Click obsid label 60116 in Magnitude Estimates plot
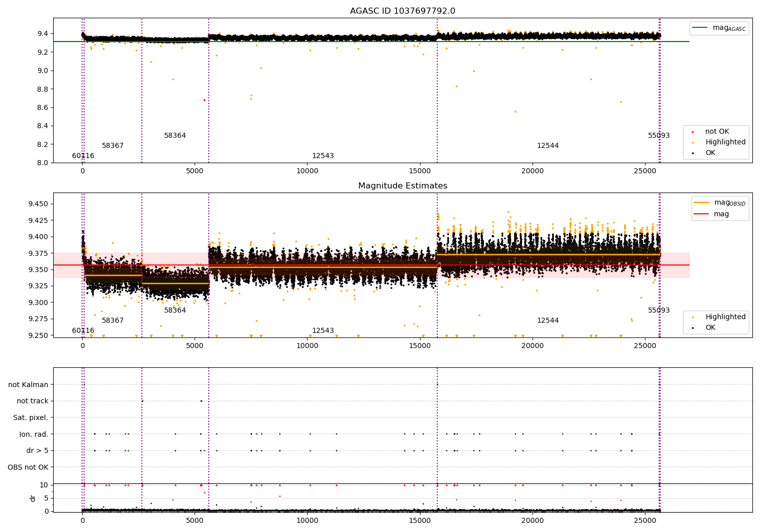This screenshot has width=760, height=532. 83,331
